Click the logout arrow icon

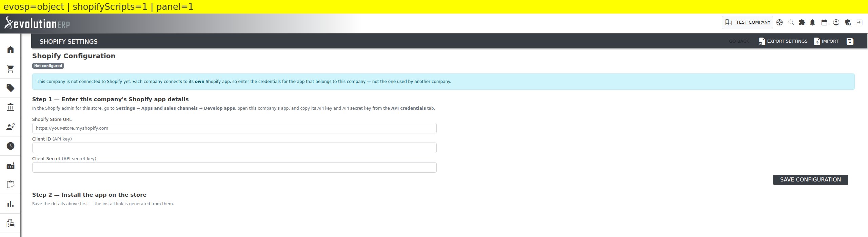pos(859,22)
